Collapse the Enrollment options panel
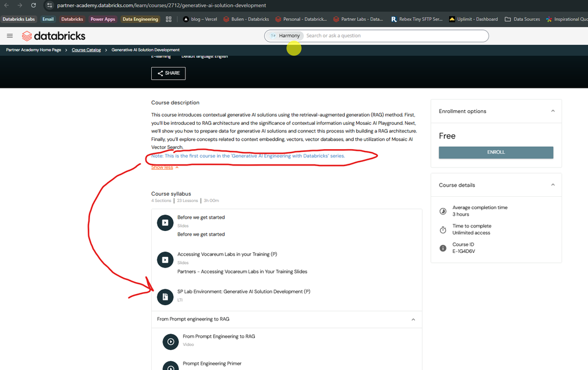588x370 pixels. [x=553, y=111]
